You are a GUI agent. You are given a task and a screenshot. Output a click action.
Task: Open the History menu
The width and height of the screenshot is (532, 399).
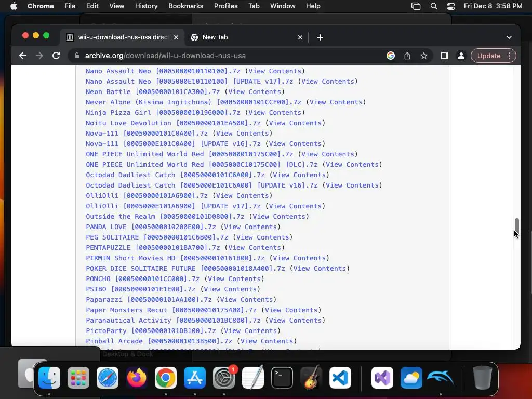pyautogui.click(x=146, y=6)
